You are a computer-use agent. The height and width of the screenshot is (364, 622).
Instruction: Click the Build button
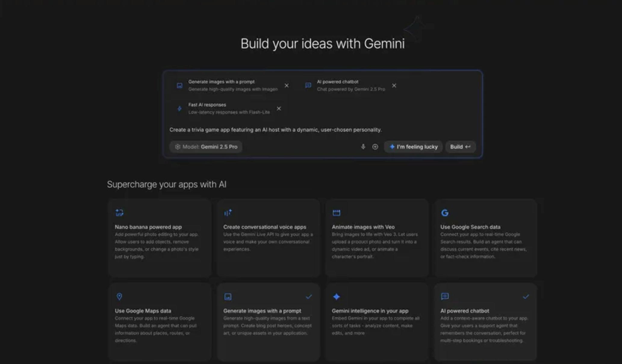tap(460, 147)
